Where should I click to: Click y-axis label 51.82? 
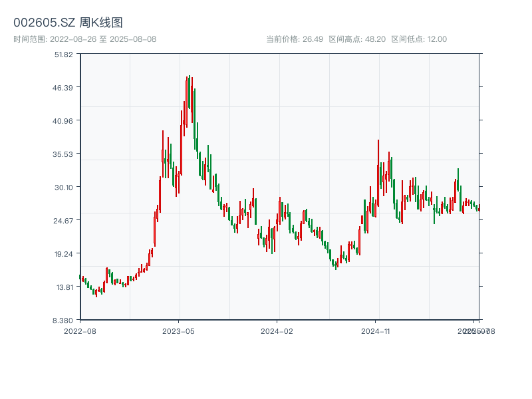click(x=63, y=55)
